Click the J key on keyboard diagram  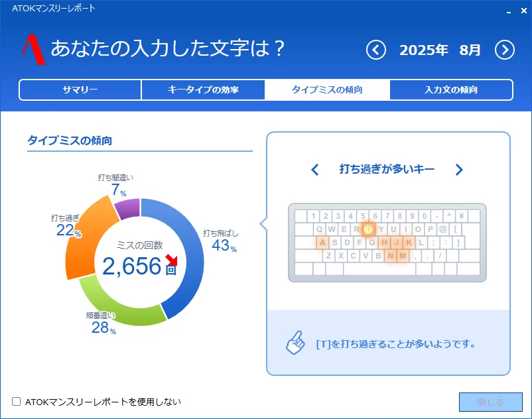pyautogui.click(x=396, y=243)
